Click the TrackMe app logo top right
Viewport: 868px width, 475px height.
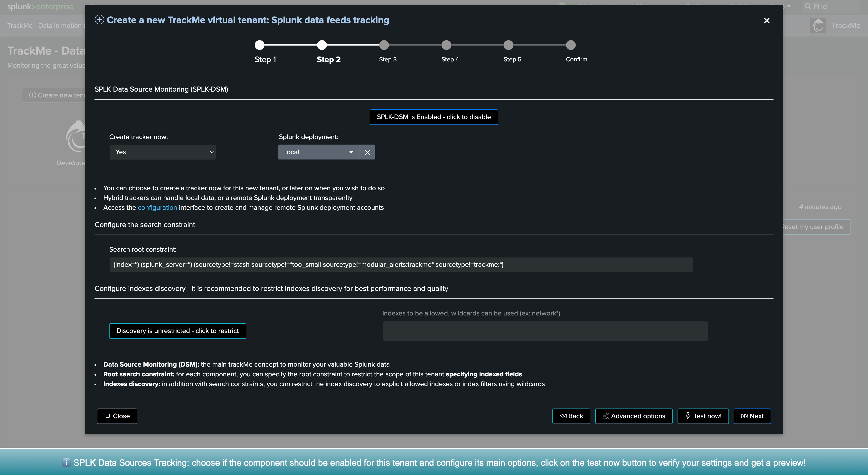click(818, 25)
